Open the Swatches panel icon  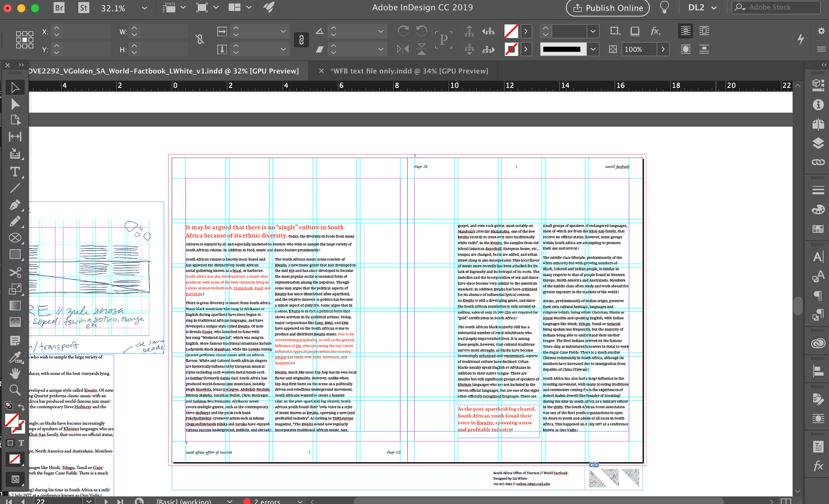click(818, 229)
